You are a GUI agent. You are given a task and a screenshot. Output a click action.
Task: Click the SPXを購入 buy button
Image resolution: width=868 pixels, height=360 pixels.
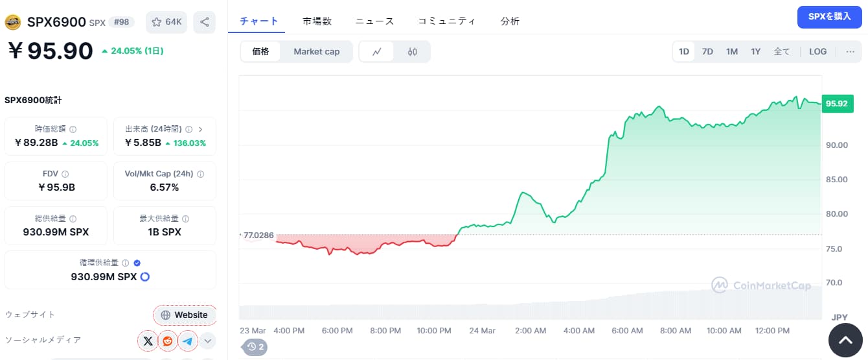point(829,17)
